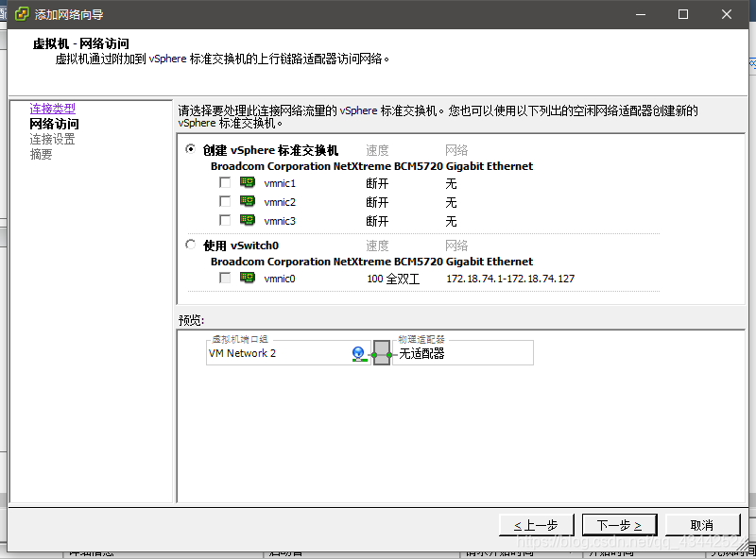Image resolution: width=756 pixels, height=559 pixels.
Task: Click the 断开 speed value for vmnic1
Action: 377,183
